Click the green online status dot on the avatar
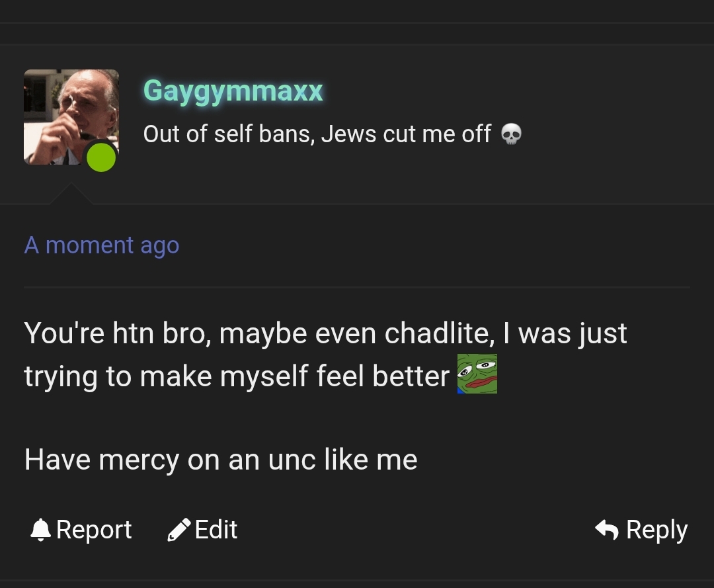 tap(101, 157)
